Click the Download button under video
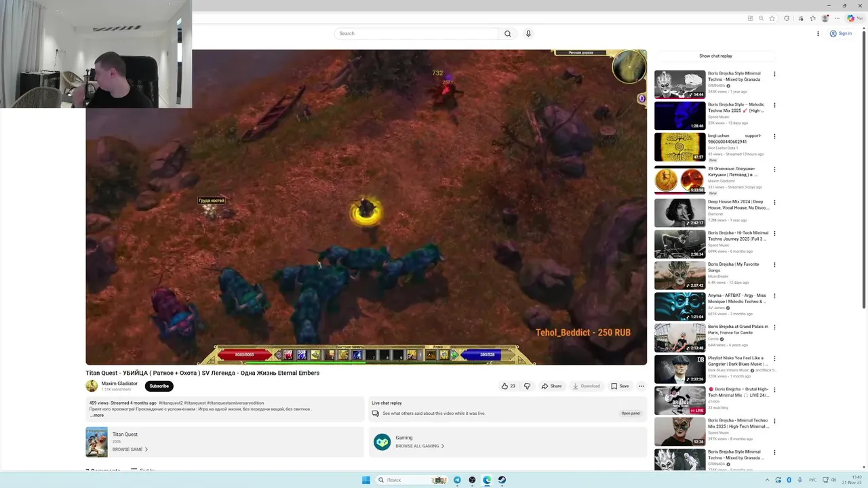868x488 pixels. [587, 386]
